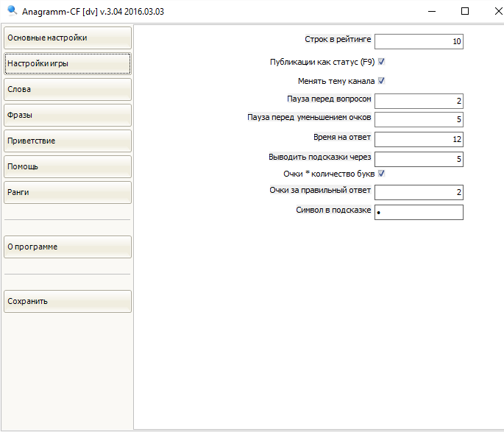The width and height of the screenshot is (504, 432).
Task: Focus the Пауза перед вопросом field
Action: click(x=419, y=101)
